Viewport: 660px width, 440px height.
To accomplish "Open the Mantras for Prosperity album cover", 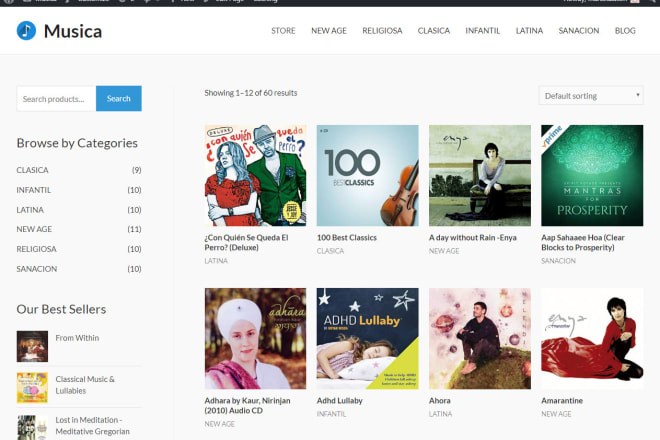I will (x=592, y=176).
